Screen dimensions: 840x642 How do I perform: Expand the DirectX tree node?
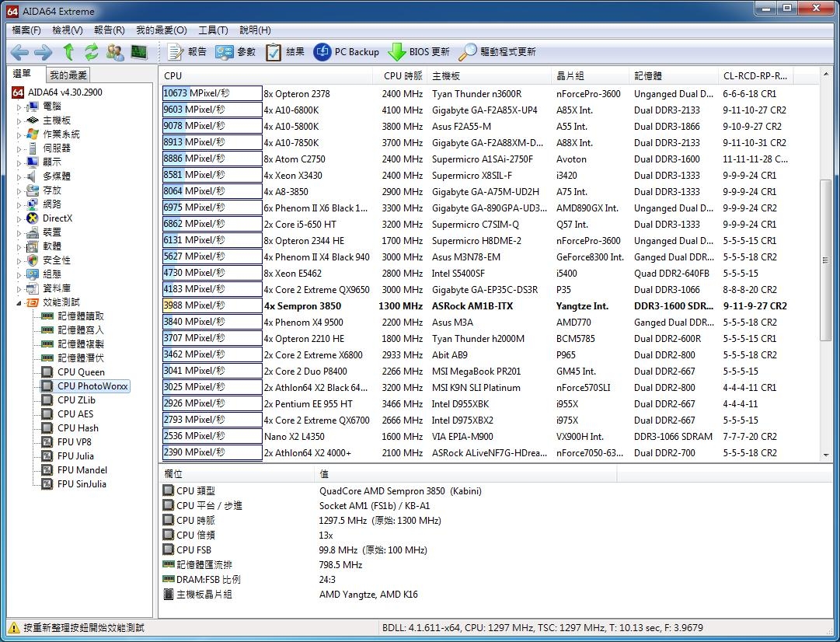click(x=19, y=218)
